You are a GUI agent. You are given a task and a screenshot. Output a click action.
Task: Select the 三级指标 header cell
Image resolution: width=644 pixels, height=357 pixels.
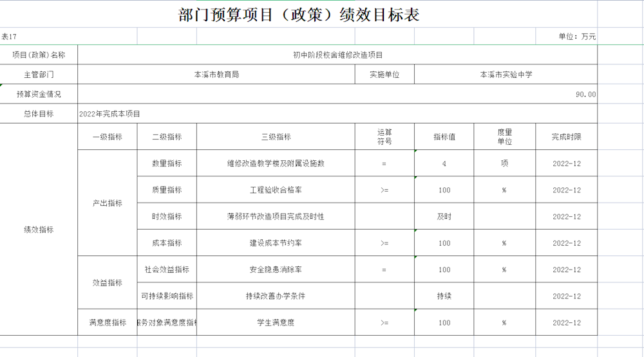[x=276, y=136]
